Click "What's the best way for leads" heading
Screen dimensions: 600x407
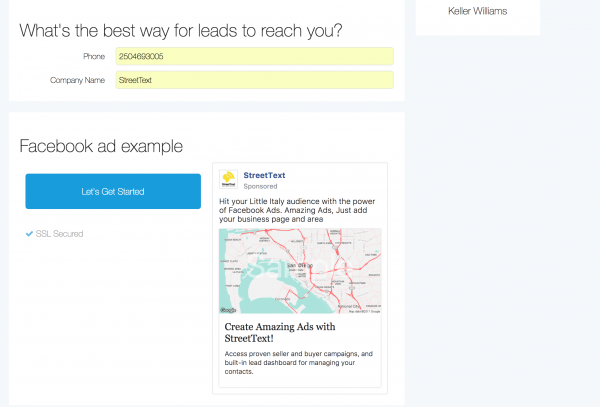click(x=181, y=31)
